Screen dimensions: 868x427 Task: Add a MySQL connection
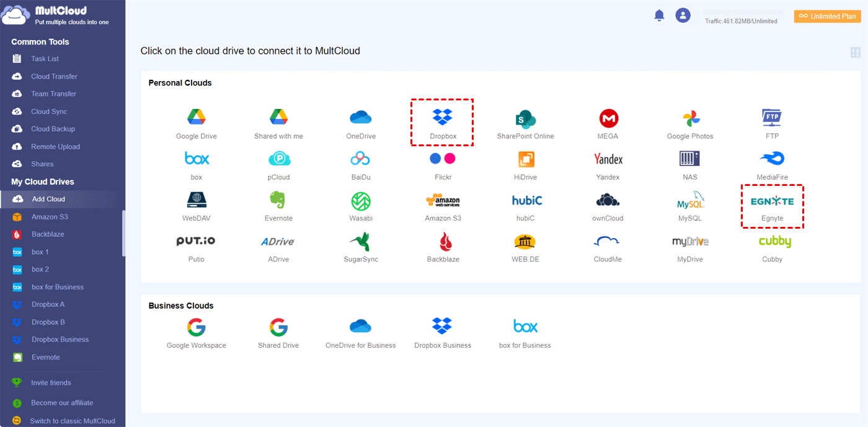[690, 207]
